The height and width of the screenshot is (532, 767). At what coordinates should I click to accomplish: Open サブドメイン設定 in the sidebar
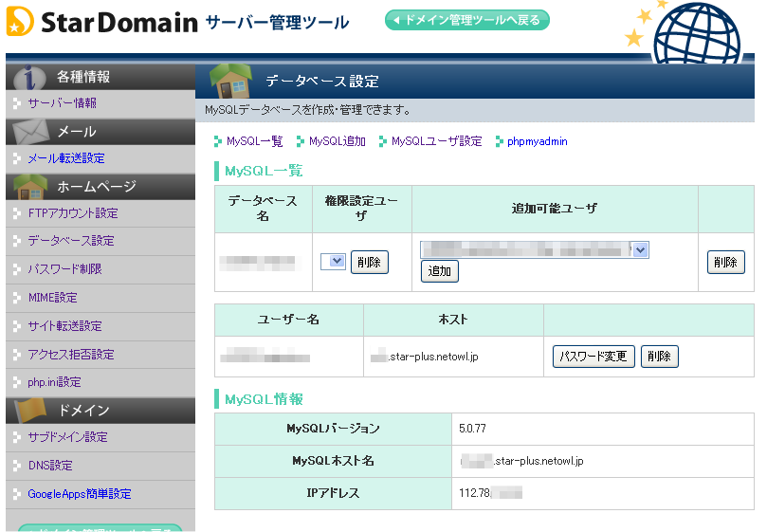(x=67, y=437)
